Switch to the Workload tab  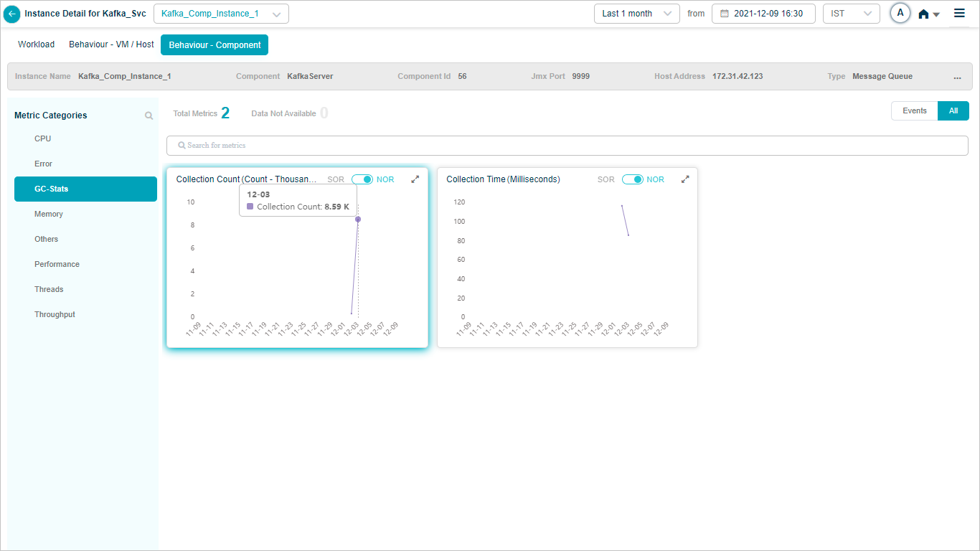(36, 44)
